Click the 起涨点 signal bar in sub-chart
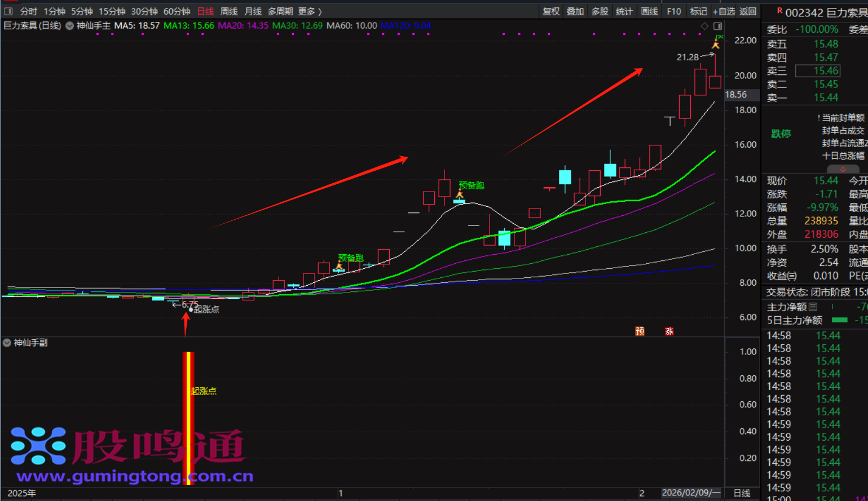This screenshot has height=501, width=868. (188, 417)
